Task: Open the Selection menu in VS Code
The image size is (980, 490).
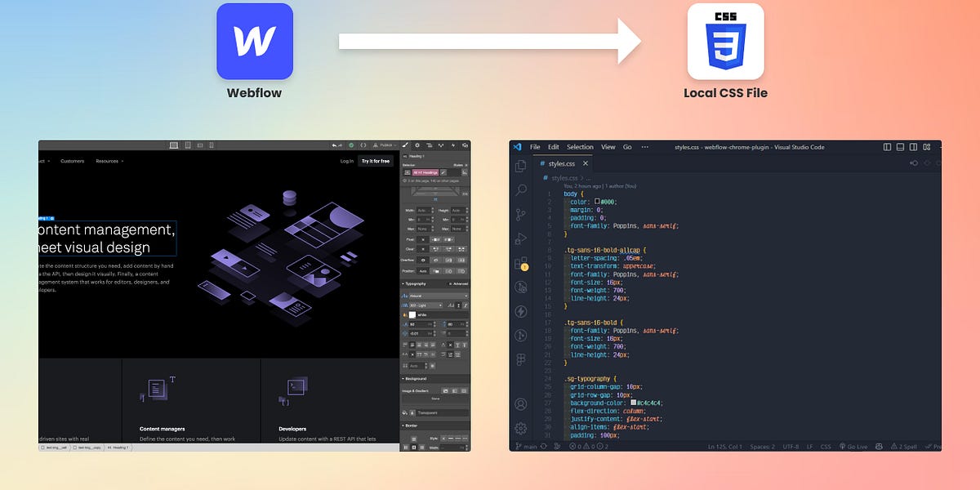Action: (579, 148)
